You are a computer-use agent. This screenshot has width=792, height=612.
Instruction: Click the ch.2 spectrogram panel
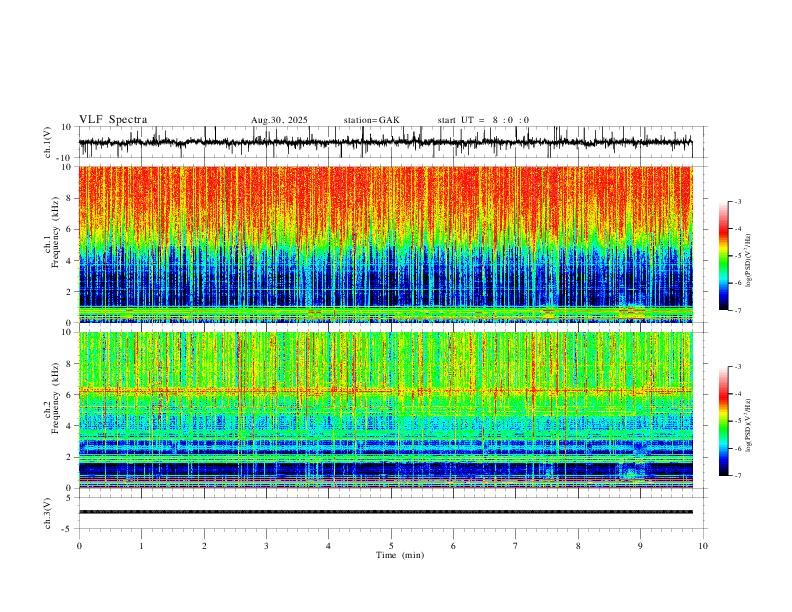pyautogui.click(x=385, y=410)
